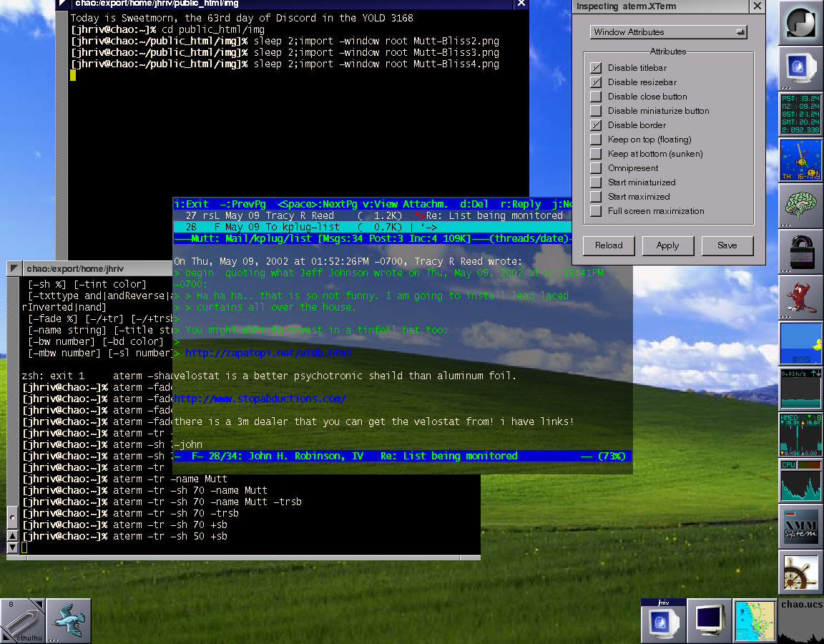Click the cthulhu paperclip clip icon

tap(22, 620)
